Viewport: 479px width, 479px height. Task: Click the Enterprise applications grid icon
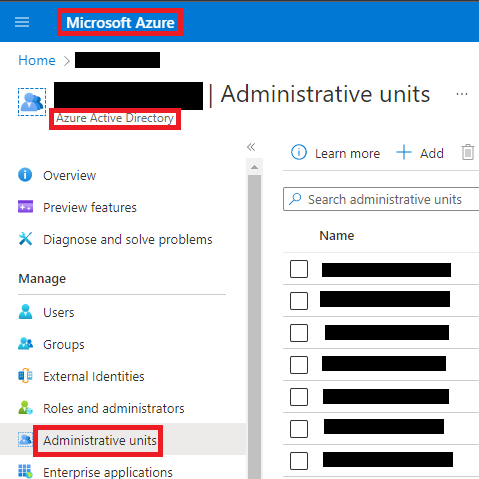[x=25, y=471]
